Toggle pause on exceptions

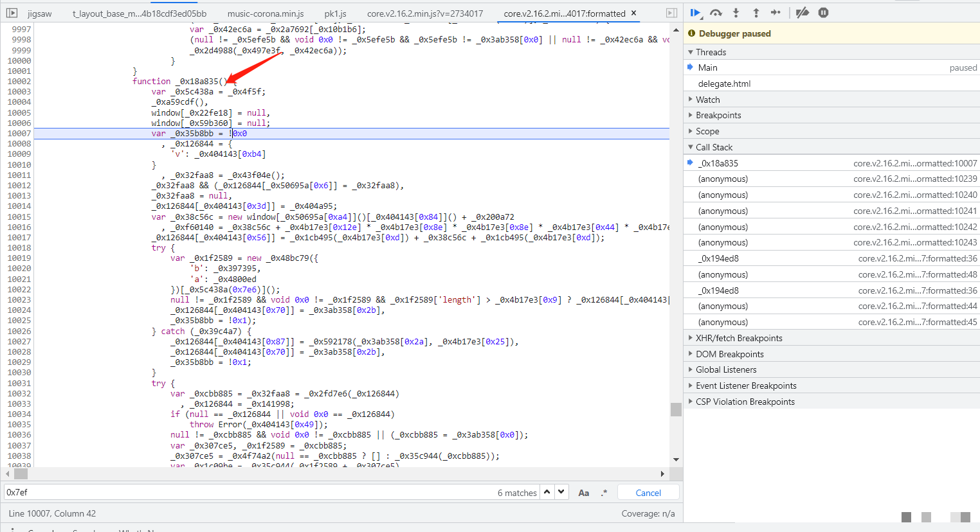pyautogui.click(x=823, y=13)
